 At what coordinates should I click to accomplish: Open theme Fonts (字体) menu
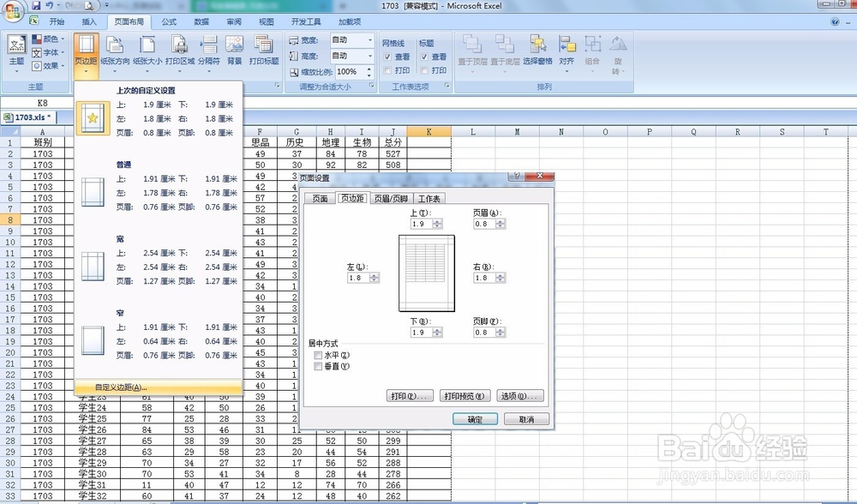tap(48, 52)
